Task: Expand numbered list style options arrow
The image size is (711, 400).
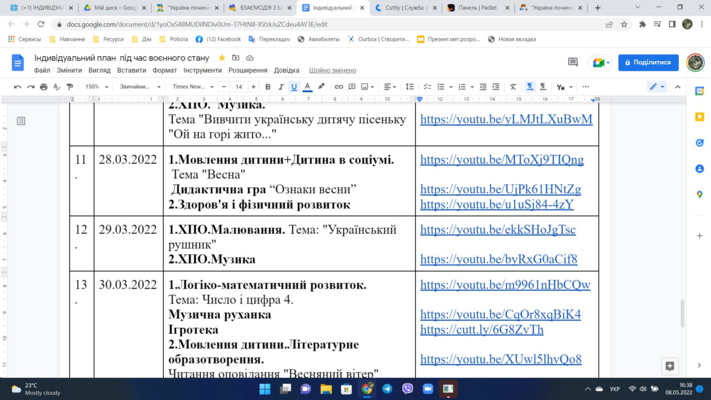Action: click(472, 87)
